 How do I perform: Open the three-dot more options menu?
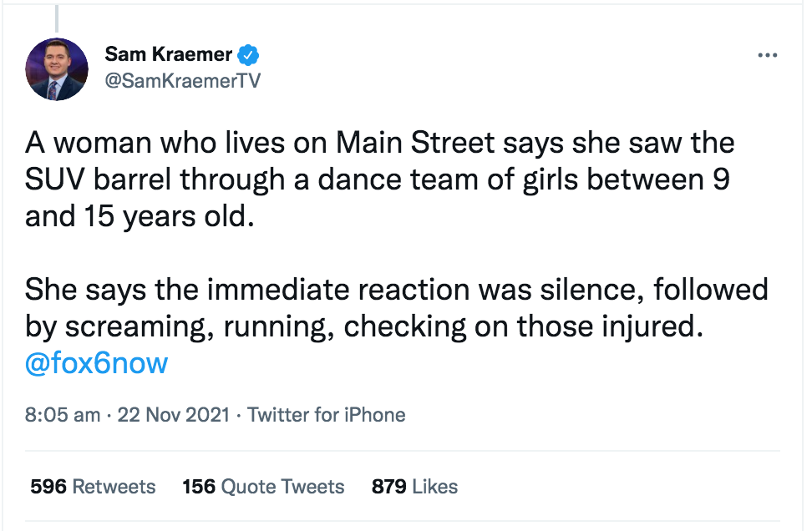pyautogui.click(x=766, y=55)
